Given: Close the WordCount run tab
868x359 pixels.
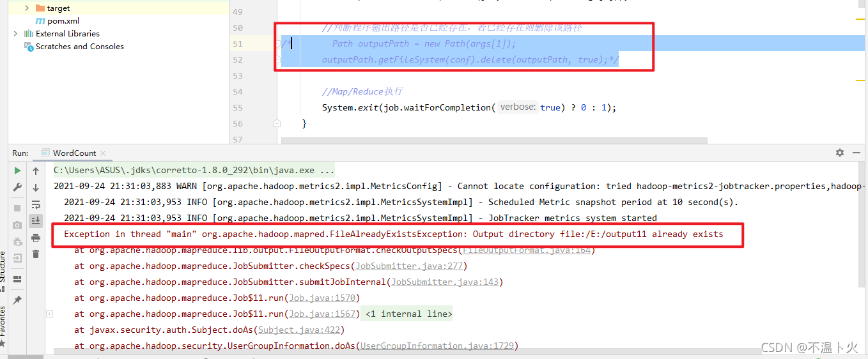Looking at the screenshot, I should pos(102,153).
